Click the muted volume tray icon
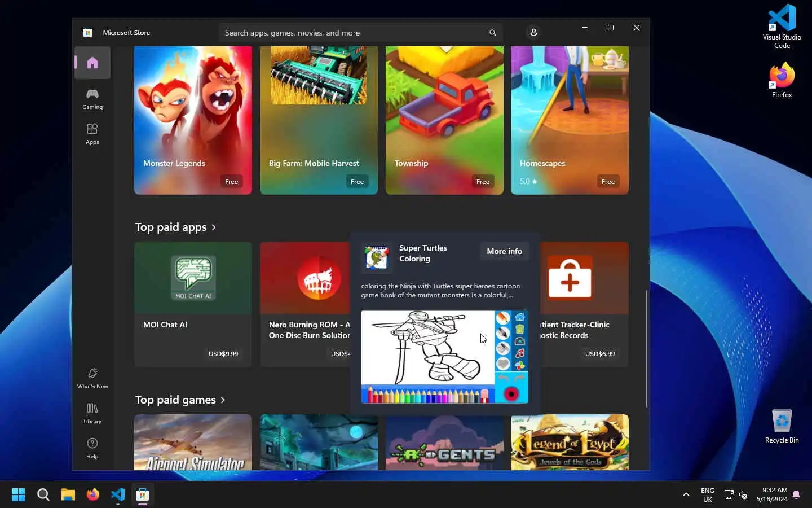The height and width of the screenshot is (508, 812). (x=743, y=495)
